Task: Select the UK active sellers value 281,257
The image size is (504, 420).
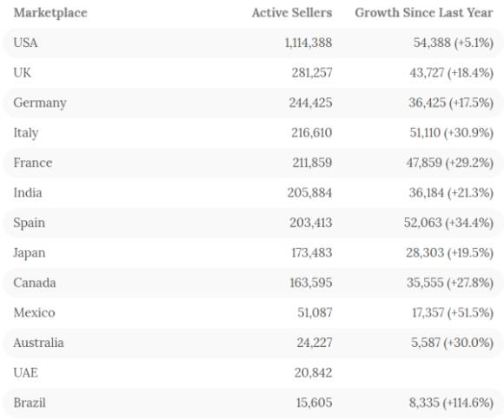Action: click(312, 73)
